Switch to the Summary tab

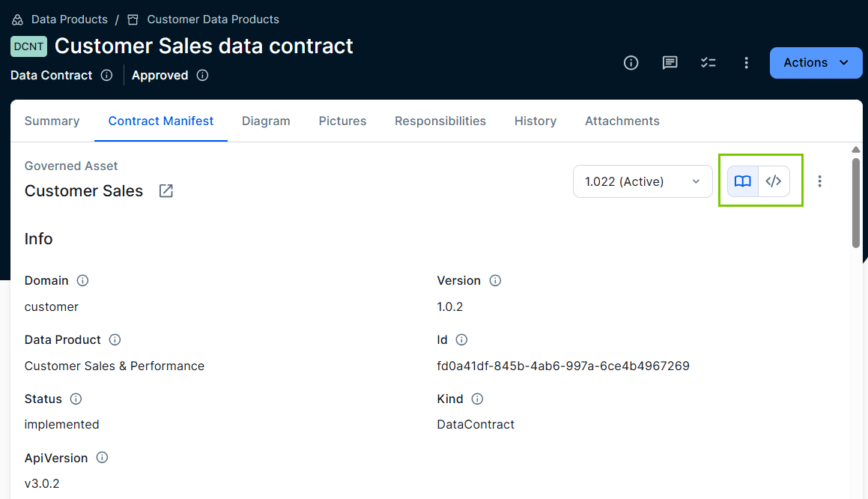52,121
